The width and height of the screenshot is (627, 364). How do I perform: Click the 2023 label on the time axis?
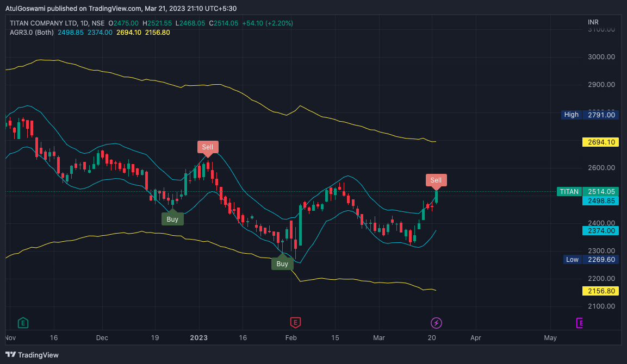pyautogui.click(x=198, y=337)
